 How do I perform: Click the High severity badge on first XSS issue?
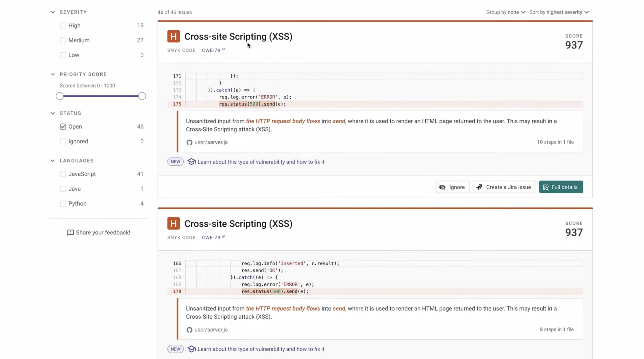pyautogui.click(x=174, y=36)
